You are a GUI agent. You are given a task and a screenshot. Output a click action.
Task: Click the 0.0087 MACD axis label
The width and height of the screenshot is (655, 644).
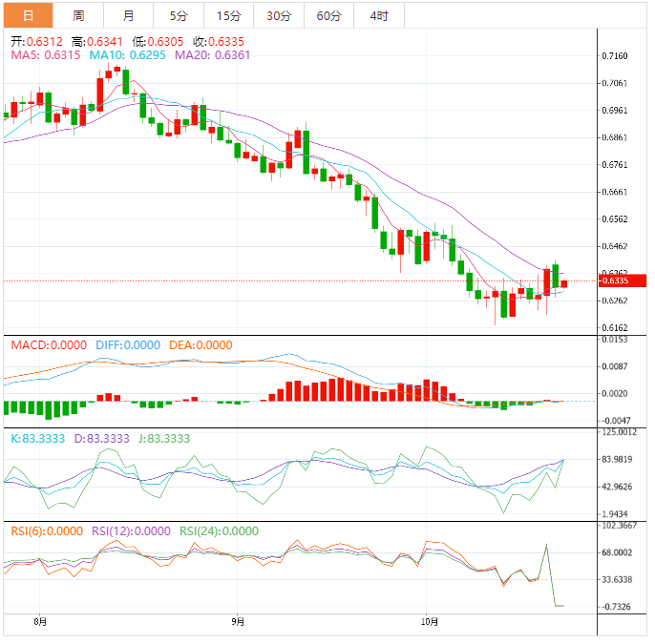coord(615,366)
